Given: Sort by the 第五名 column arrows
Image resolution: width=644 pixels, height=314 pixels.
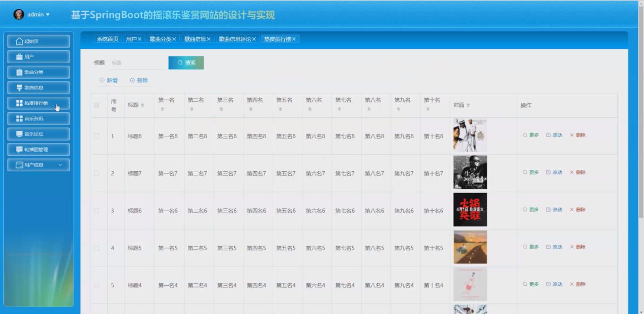Looking at the screenshot, I should 281,109.
